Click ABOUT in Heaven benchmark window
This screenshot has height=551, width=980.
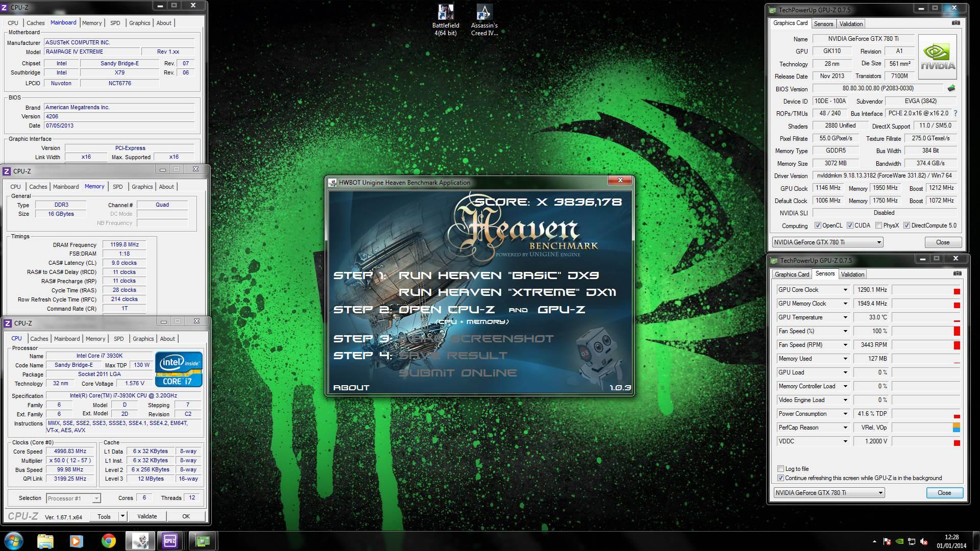coord(351,387)
